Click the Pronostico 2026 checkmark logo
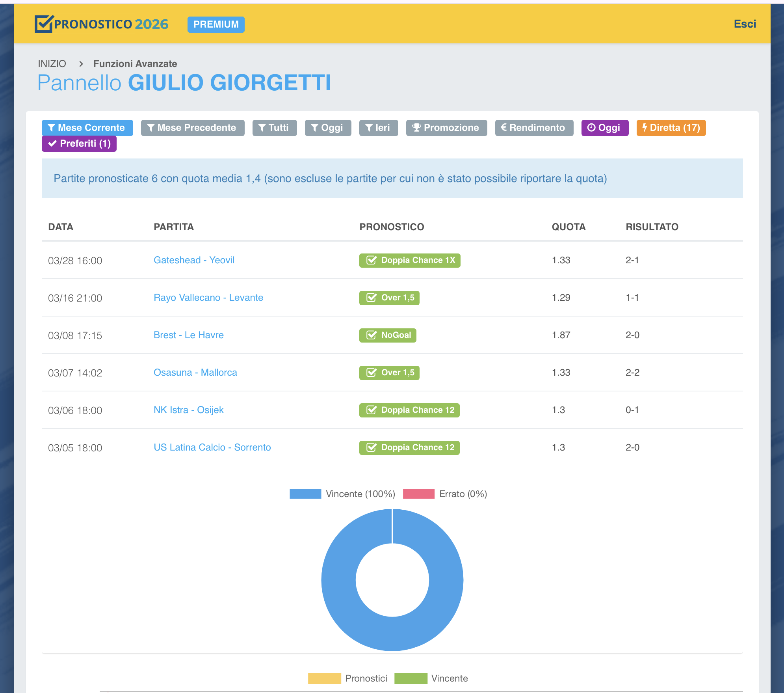Screen dimensions: 784x693 point(44,24)
